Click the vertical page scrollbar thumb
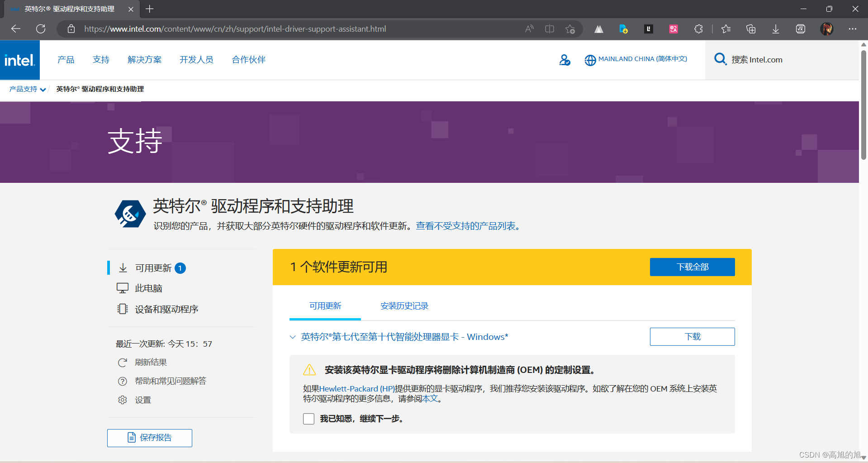The width and height of the screenshot is (868, 463). coord(863,105)
